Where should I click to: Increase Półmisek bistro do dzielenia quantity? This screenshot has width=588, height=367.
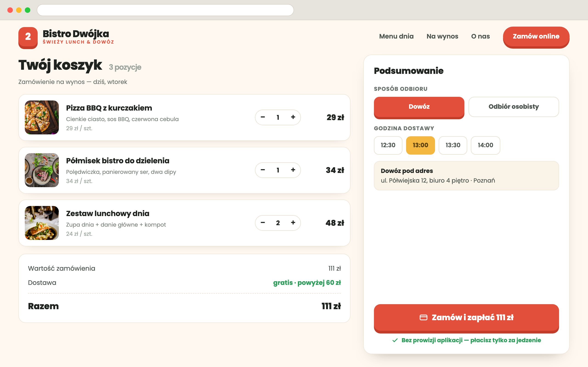pyautogui.click(x=293, y=170)
